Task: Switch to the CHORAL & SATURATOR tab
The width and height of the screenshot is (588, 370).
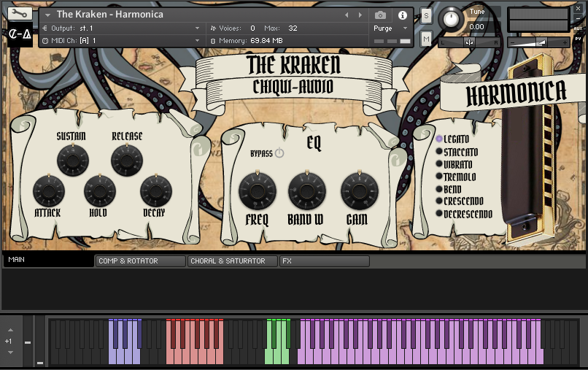Action: pyautogui.click(x=232, y=261)
